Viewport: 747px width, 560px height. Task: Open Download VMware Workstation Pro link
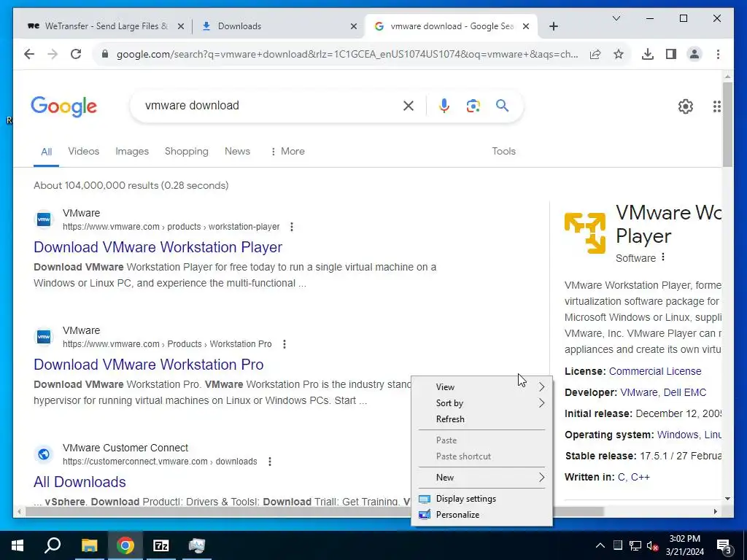pyautogui.click(x=148, y=365)
